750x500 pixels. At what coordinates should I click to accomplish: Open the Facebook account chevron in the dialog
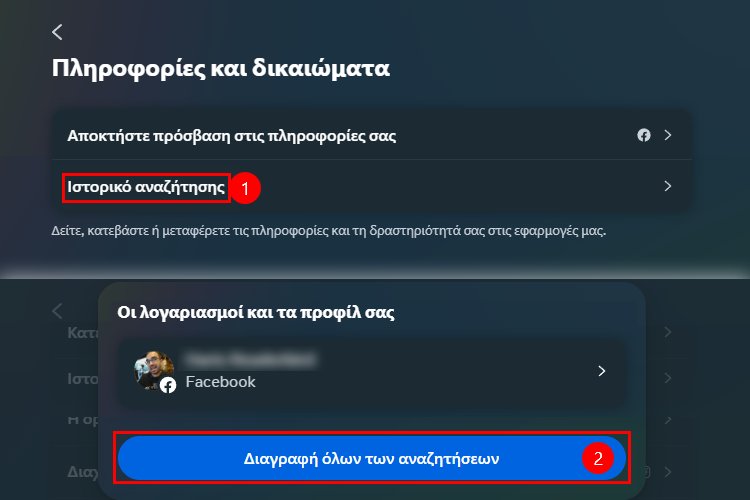click(x=602, y=371)
